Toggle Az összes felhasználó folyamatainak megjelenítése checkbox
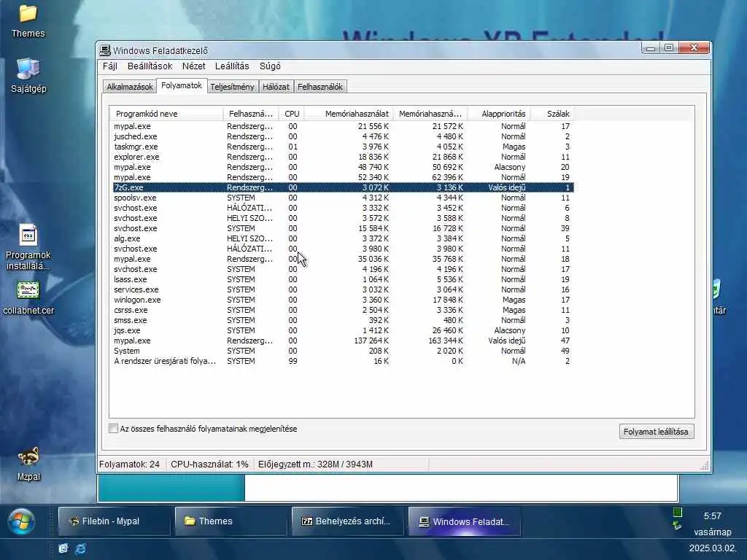Screen dimensions: 747x560 tap(113, 429)
